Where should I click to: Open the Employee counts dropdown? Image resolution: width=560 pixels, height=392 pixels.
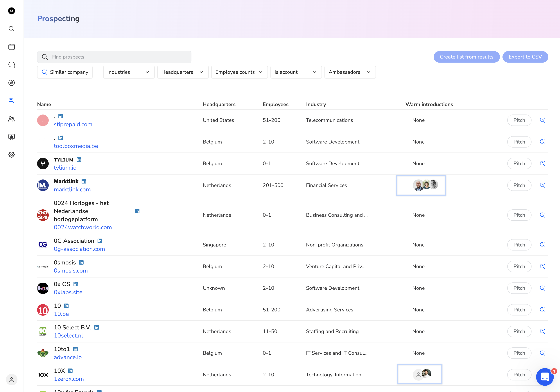239,72
